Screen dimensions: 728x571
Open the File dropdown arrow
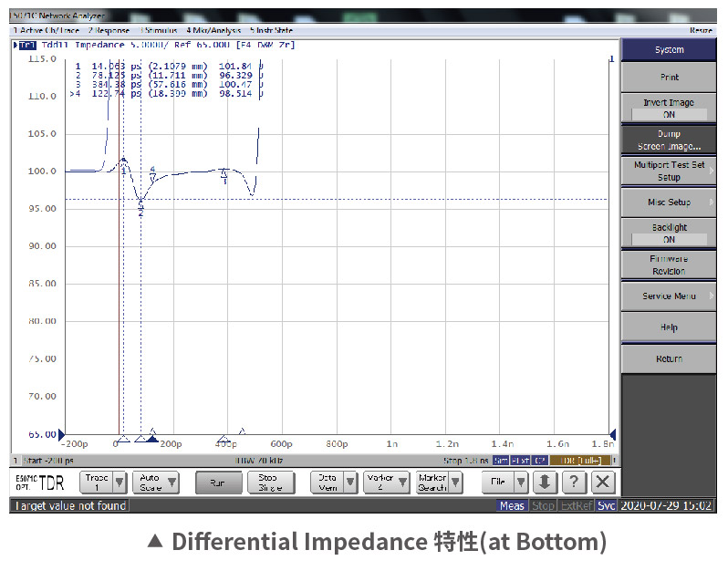point(521,483)
